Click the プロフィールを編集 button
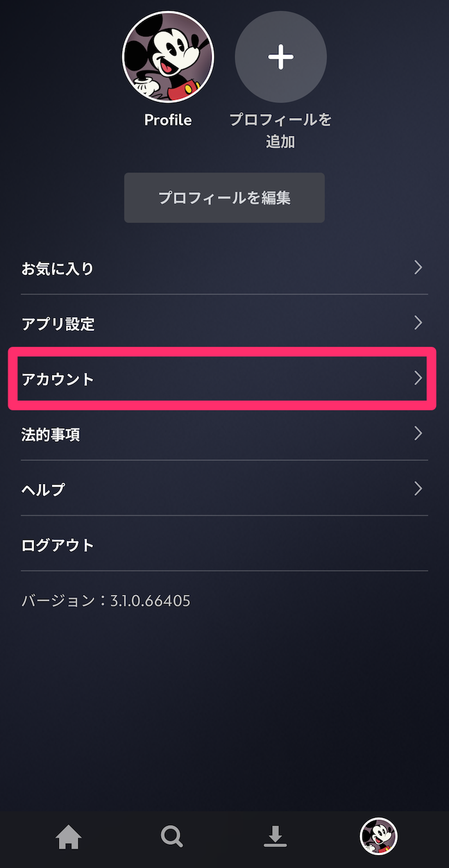The height and width of the screenshot is (868, 449). click(x=224, y=197)
